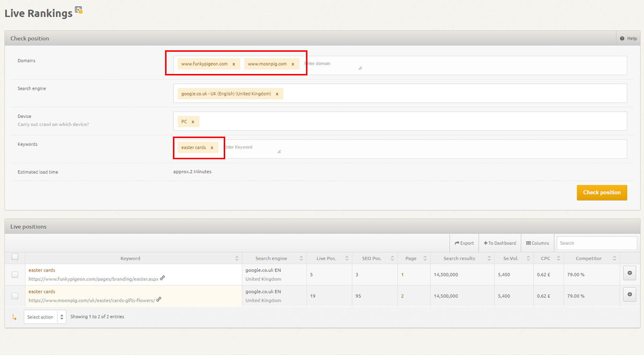Click the Enter domain input field
The width and height of the screenshot is (644, 355).
[333, 64]
